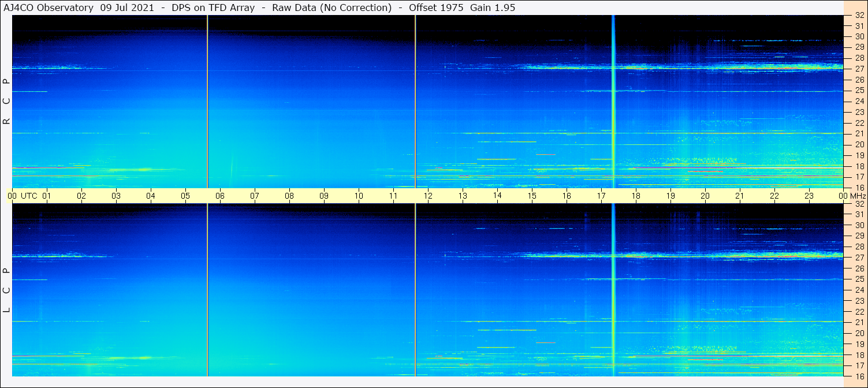Click the 'Gain 1.95' value
The width and height of the screenshot is (868, 388).
[493, 8]
